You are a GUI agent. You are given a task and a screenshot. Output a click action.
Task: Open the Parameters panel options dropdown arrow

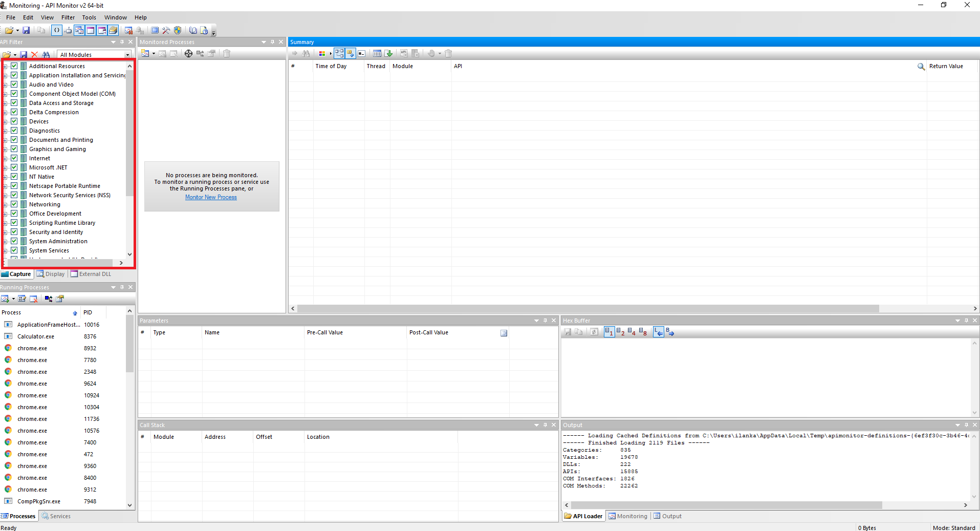coord(536,321)
